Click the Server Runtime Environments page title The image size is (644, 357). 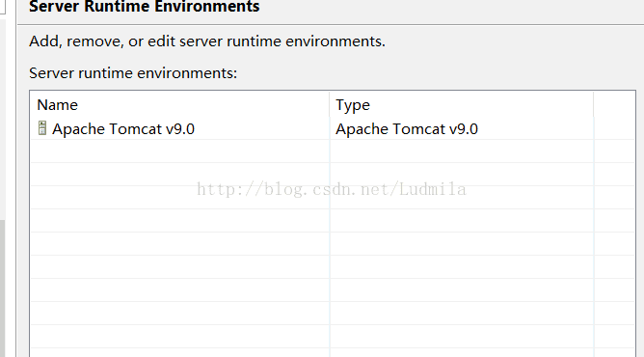[145, 6]
